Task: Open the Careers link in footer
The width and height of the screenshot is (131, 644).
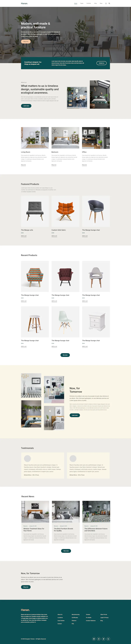Action: pyautogui.click(x=88, y=614)
